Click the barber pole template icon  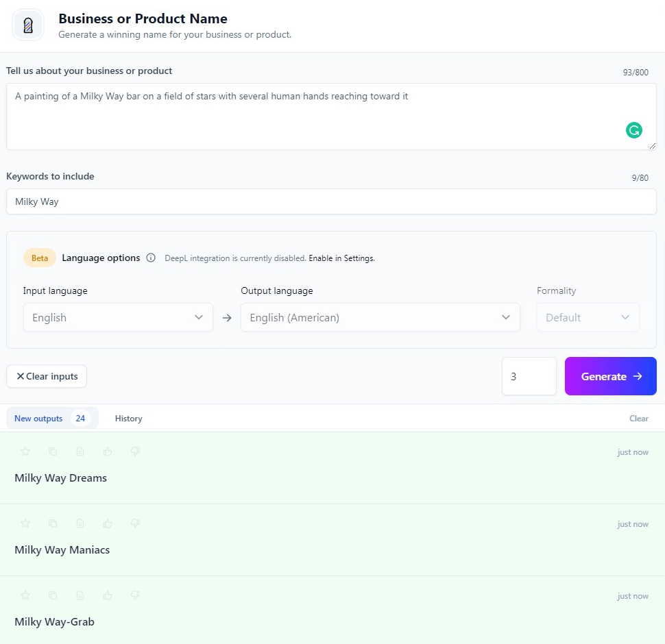click(28, 25)
